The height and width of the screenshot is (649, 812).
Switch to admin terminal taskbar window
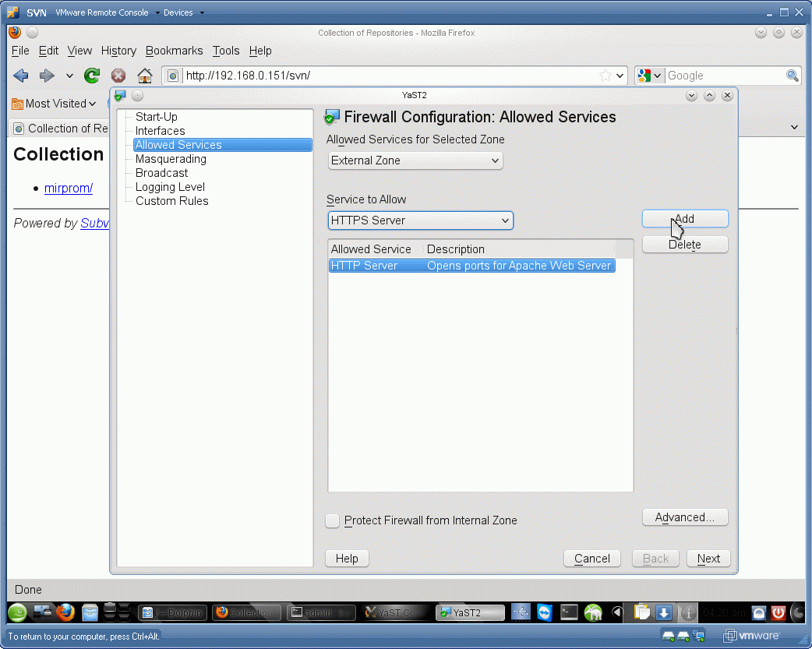[x=321, y=612]
